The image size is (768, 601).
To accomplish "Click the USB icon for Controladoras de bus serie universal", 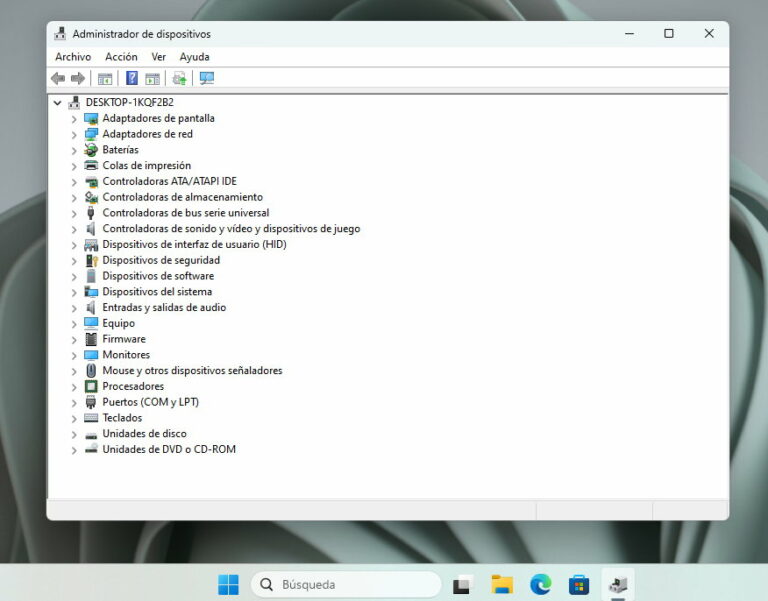I will click(91, 213).
